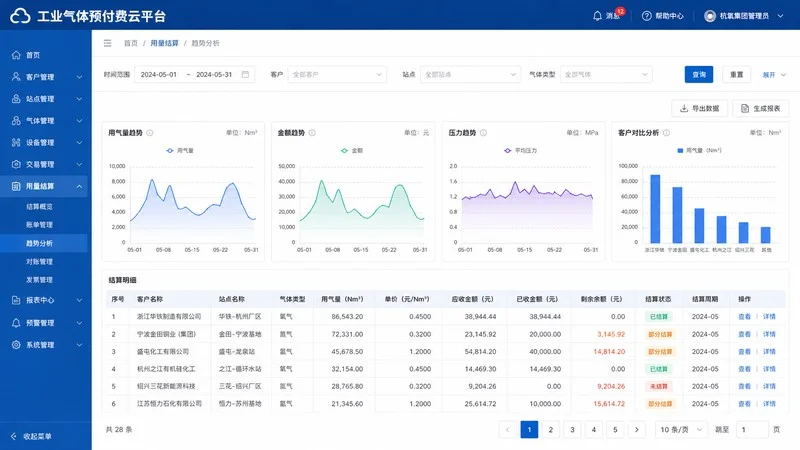This screenshot has height=450, width=800.
Task: Toggle the 平均压力 legend in pressure chart
Action: [x=520, y=151]
